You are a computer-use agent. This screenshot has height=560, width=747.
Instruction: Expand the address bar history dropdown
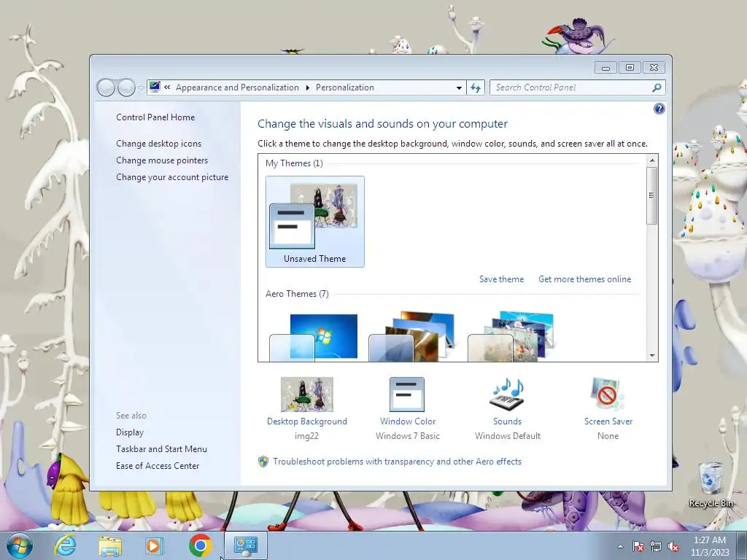(x=459, y=87)
